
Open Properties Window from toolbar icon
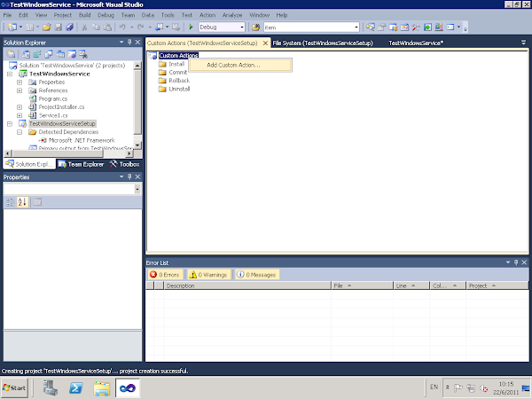click(x=381, y=27)
